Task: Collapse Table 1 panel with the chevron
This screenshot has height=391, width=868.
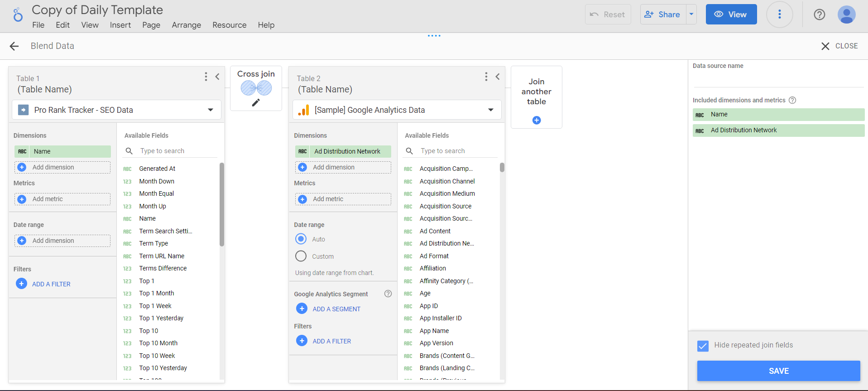Action: pos(217,77)
